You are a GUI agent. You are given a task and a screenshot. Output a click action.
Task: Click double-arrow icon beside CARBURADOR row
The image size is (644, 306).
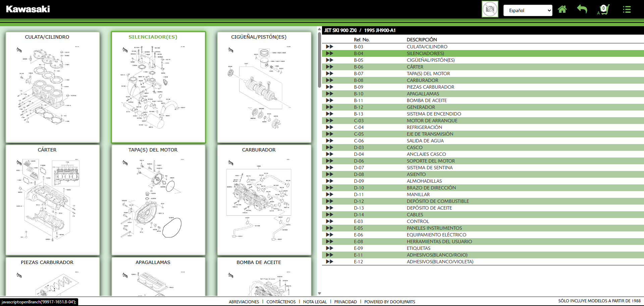pyautogui.click(x=329, y=80)
